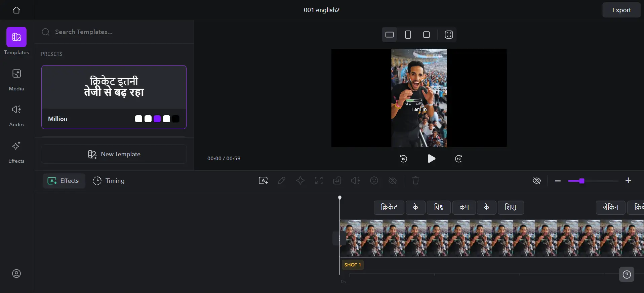Select the क्रिकेट caption chip starting the first phrase

389,207
